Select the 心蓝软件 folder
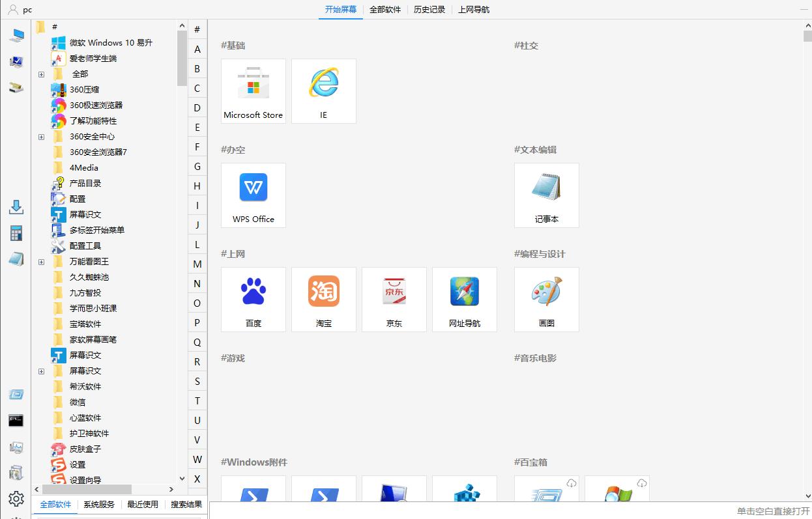The width and height of the screenshot is (812, 519). click(x=85, y=417)
